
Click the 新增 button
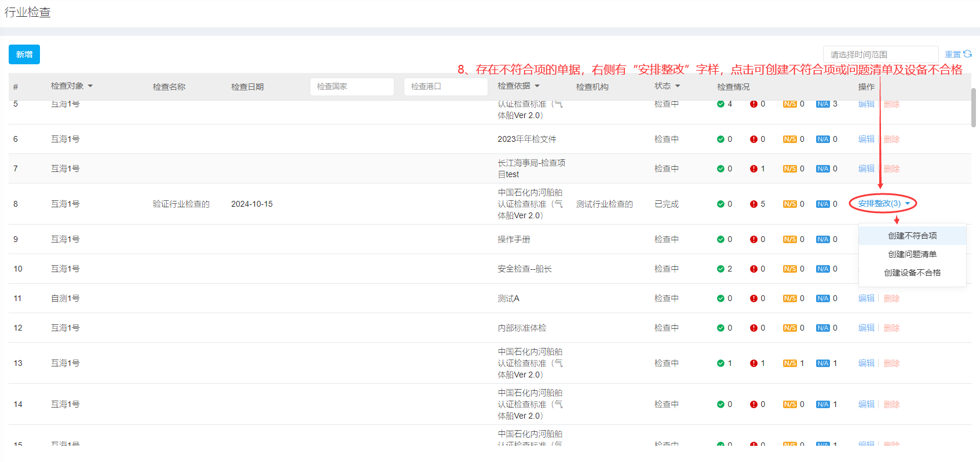(24, 54)
